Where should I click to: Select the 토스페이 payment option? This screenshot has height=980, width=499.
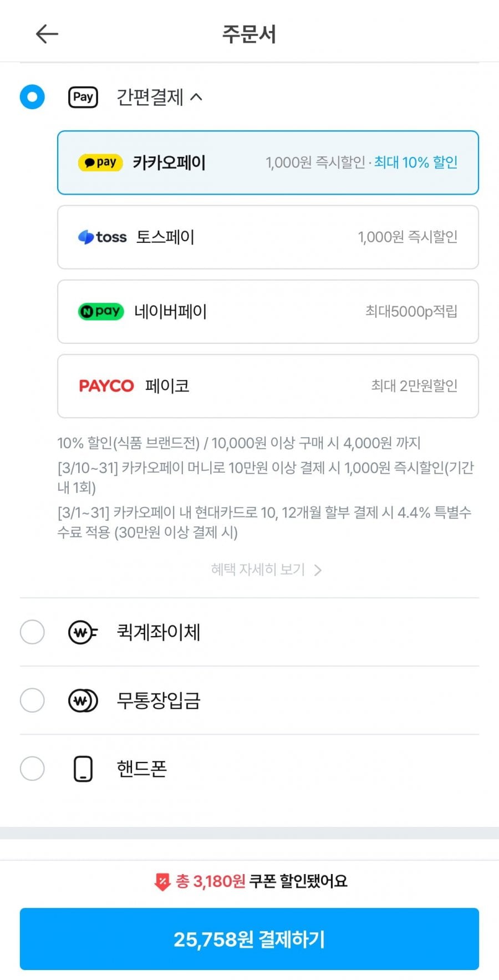click(268, 237)
